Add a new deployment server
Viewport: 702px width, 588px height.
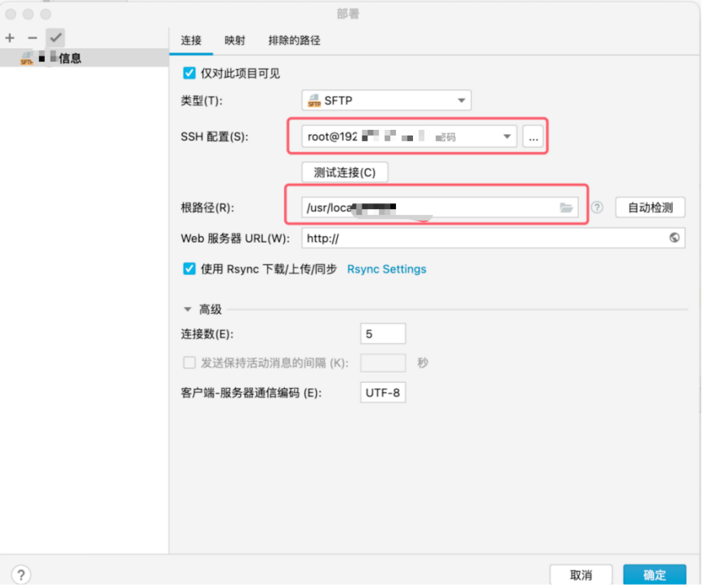[x=10, y=38]
